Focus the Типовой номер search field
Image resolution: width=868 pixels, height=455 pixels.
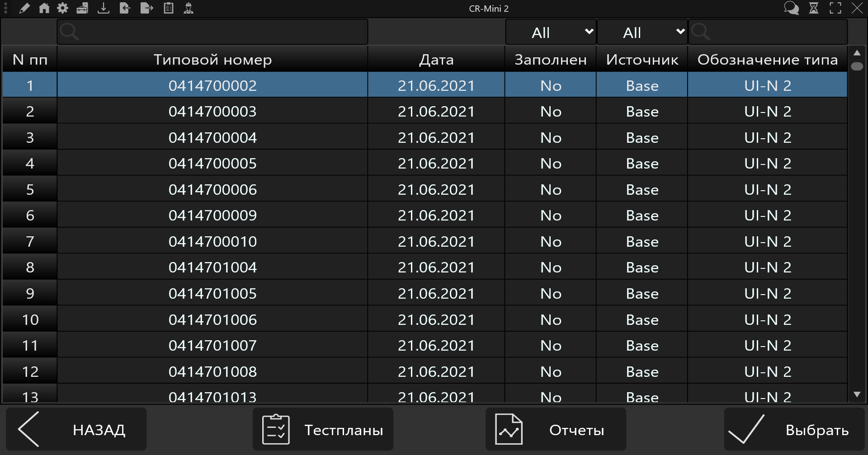coord(212,32)
